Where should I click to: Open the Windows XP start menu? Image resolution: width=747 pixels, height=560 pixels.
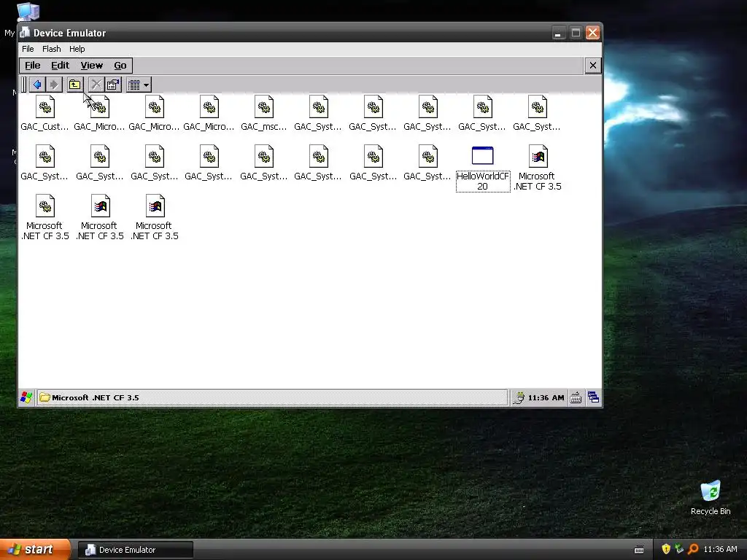point(35,550)
